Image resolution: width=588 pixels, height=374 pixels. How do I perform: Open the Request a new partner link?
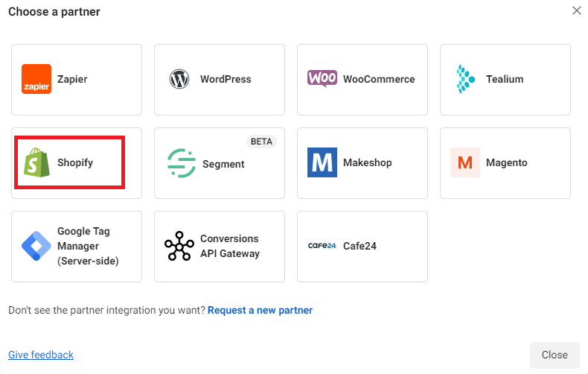(x=260, y=310)
